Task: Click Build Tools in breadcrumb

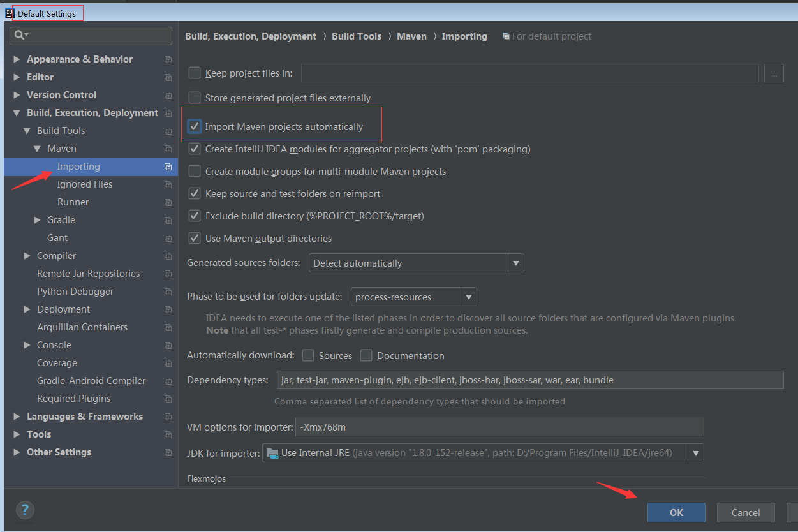Action: pos(357,36)
